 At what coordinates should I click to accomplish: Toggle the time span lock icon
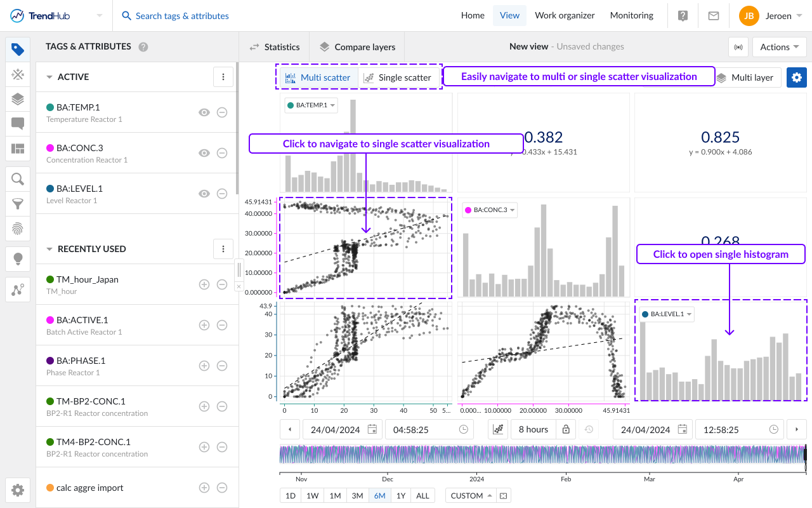click(565, 429)
